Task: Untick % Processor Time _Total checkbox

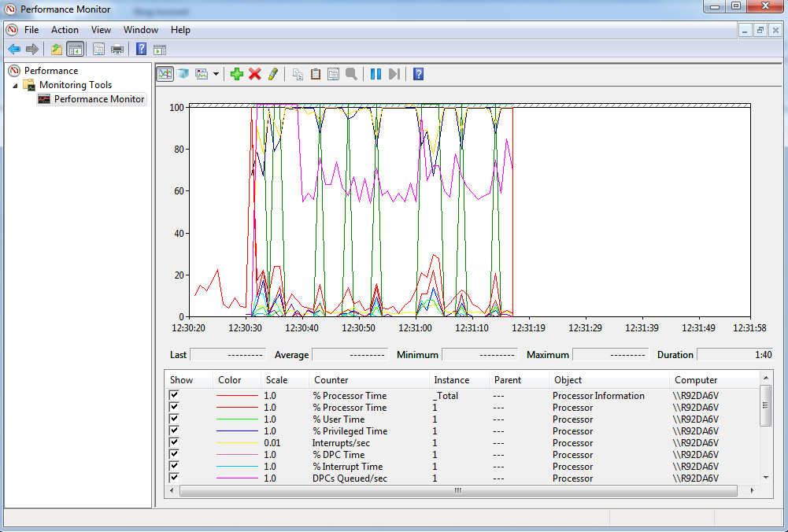Action: pyautogui.click(x=174, y=395)
